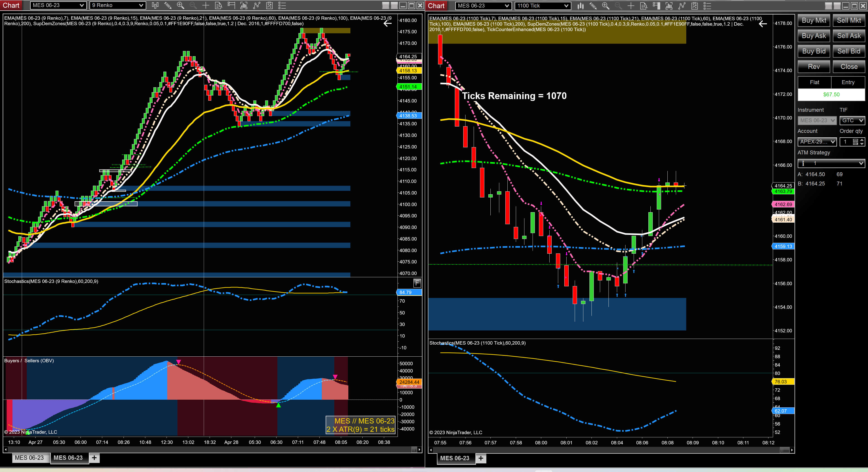Open instrument dropdown in 1100 Tick chart toolbar
Image resolution: width=868 pixels, height=472 pixels.
pos(483,6)
